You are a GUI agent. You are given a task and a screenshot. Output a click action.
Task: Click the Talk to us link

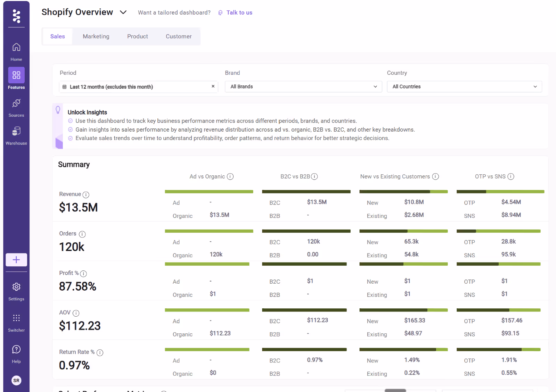click(239, 12)
